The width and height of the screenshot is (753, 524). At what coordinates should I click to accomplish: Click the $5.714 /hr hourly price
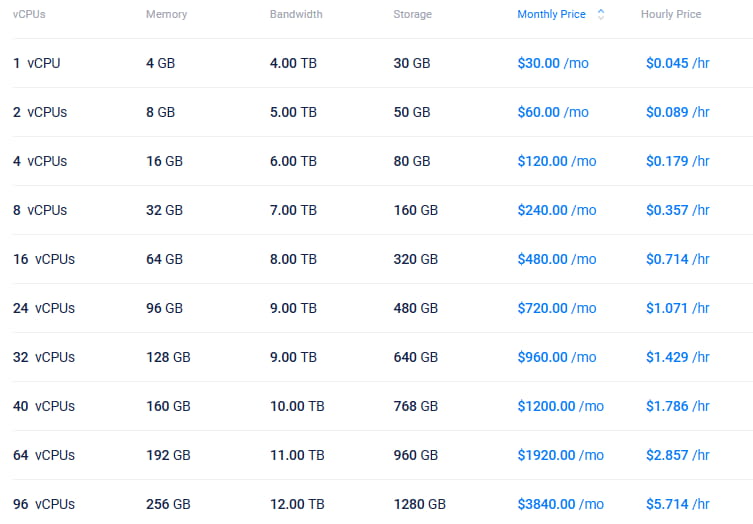click(x=677, y=504)
